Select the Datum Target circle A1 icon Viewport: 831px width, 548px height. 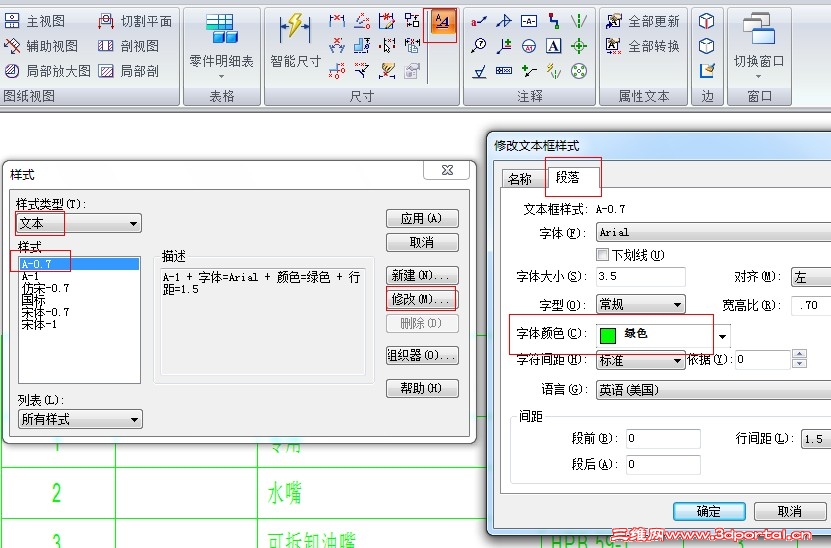pyautogui.click(x=529, y=46)
